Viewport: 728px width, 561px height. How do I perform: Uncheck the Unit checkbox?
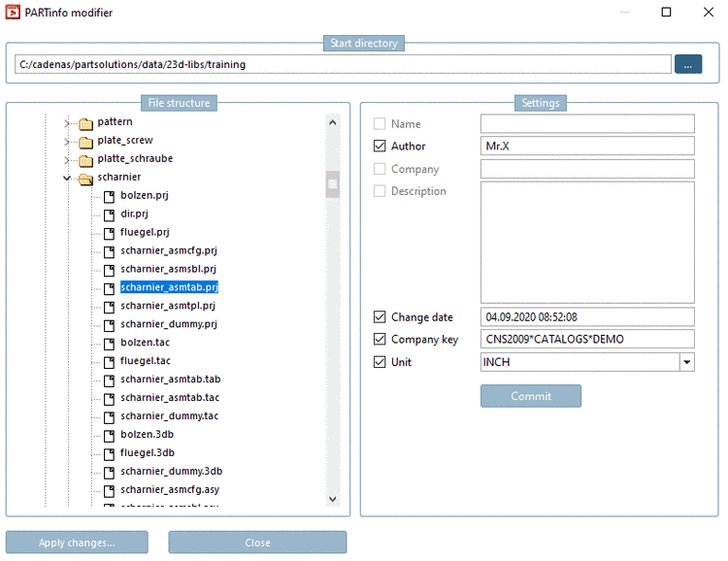[380, 362]
